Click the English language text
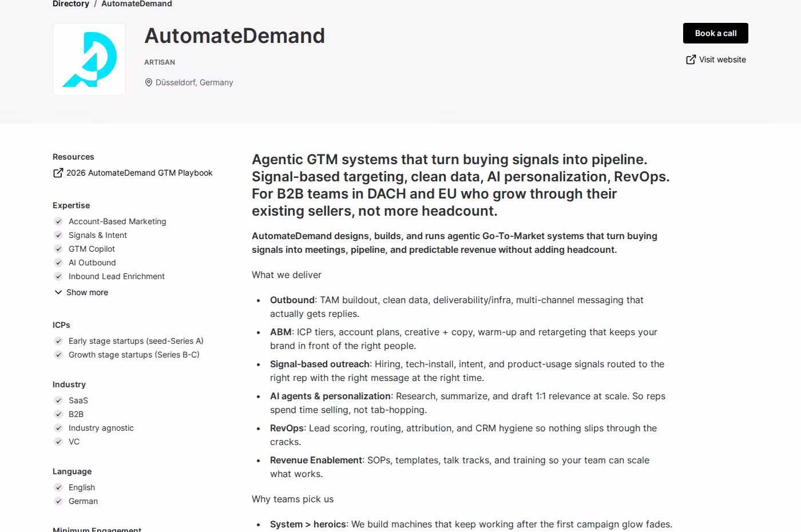The height and width of the screenshot is (532, 801). 82,487
